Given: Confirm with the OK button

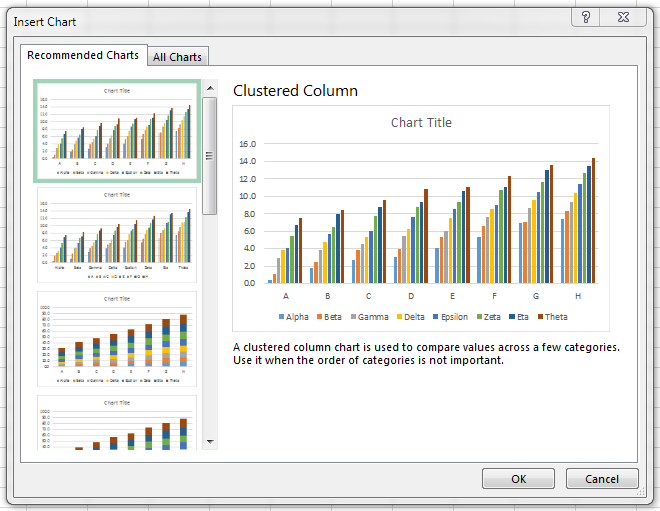Looking at the screenshot, I should [518, 479].
